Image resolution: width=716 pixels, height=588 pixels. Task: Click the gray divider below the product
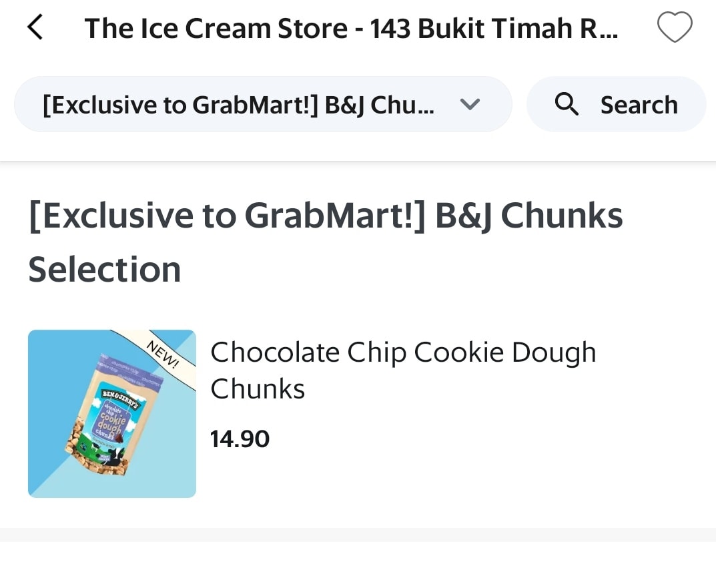[x=358, y=535]
